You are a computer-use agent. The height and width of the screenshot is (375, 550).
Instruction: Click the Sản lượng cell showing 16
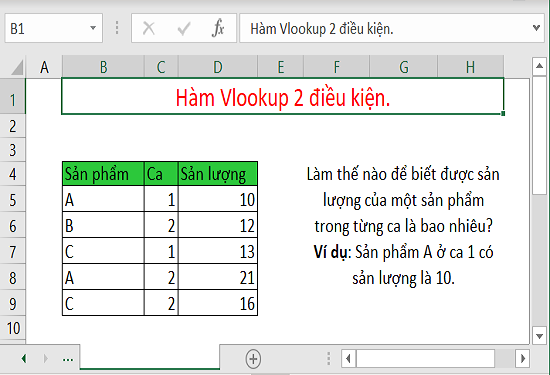point(218,303)
